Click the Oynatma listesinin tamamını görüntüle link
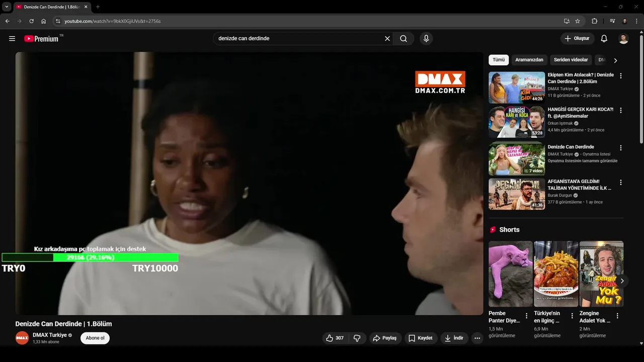The width and height of the screenshot is (644, 362). pyautogui.click(x=583, y=161)
